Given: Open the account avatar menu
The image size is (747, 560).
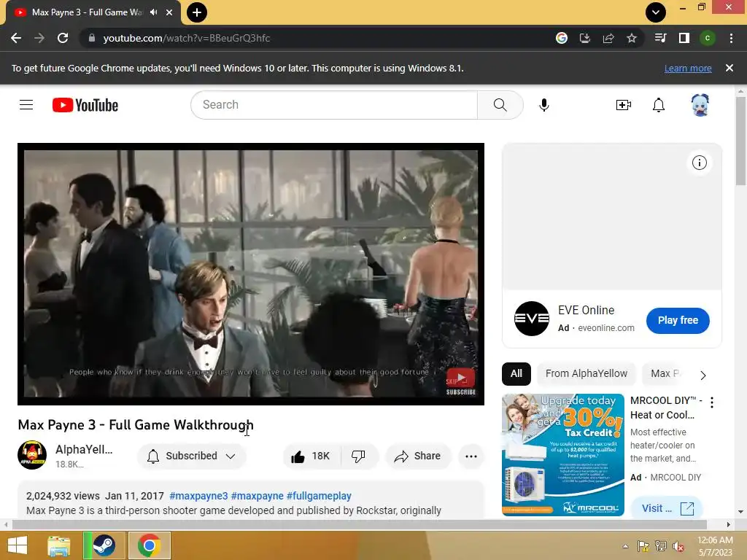Looking at the screenshot, I should [700, 105].
